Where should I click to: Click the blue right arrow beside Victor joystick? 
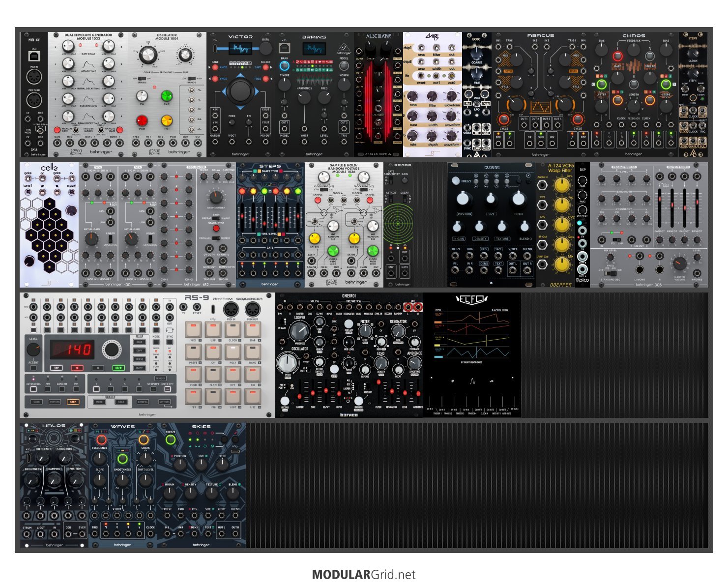click(x=256, y=91)
